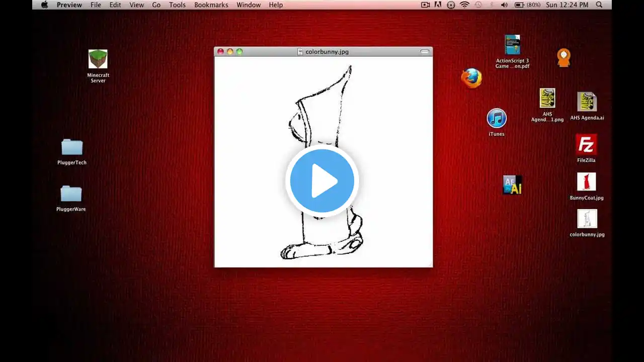
Task: Click the Wi-Fi status icon
Action: (464, 5)
